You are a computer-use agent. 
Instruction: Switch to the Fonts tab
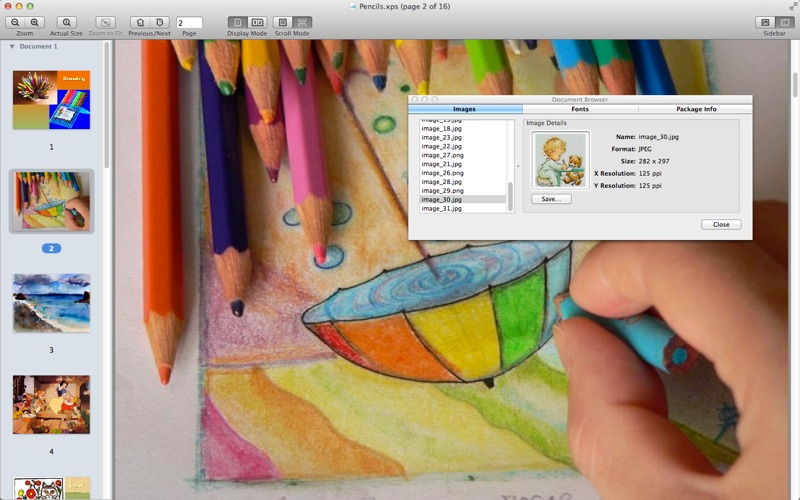[x=580, y=108]
